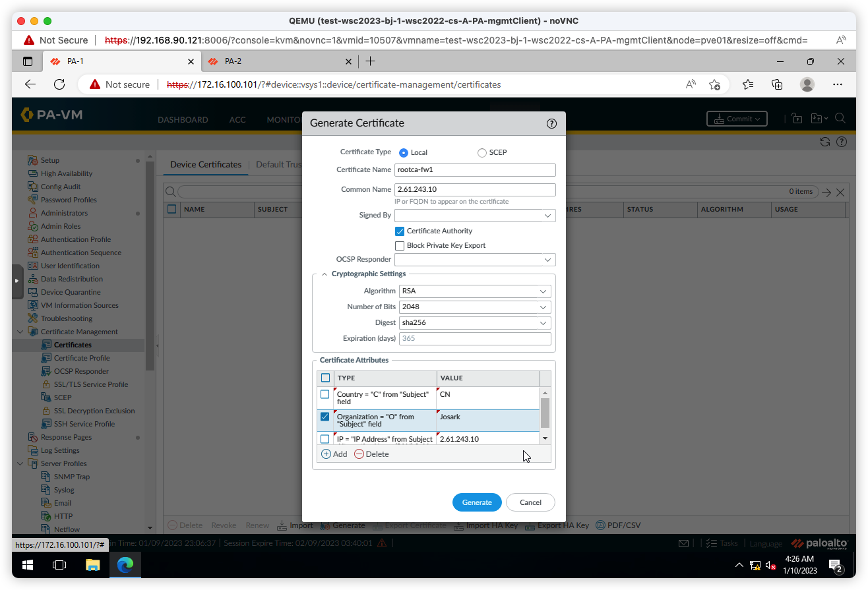Image resolution: width=868 pixels, height=590 pixels.
Task: Switch to the PA-1 browser tab
Action: point(121,61)
